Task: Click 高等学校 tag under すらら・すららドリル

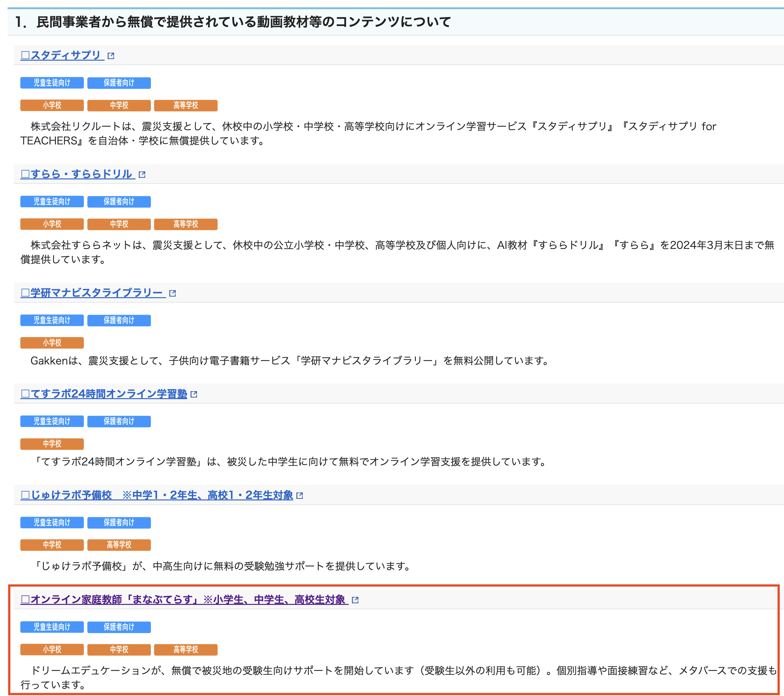Action: tap(186, 224)
